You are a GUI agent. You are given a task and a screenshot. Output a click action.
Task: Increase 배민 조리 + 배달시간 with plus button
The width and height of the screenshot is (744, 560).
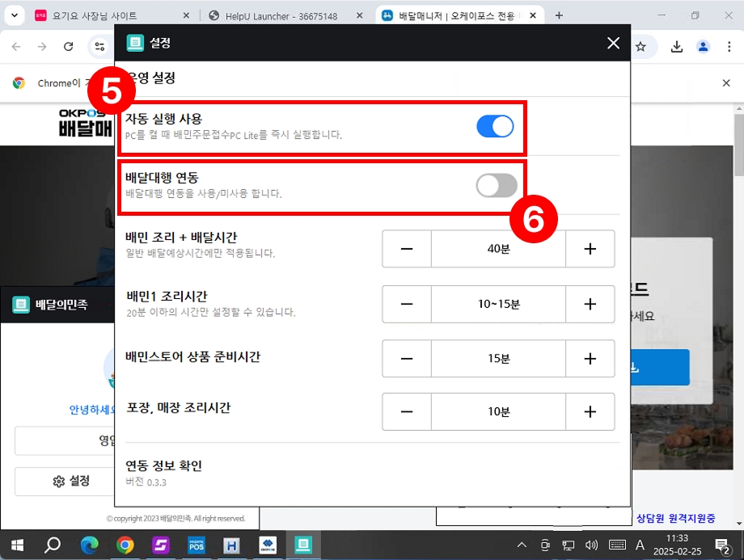point(590,249)
